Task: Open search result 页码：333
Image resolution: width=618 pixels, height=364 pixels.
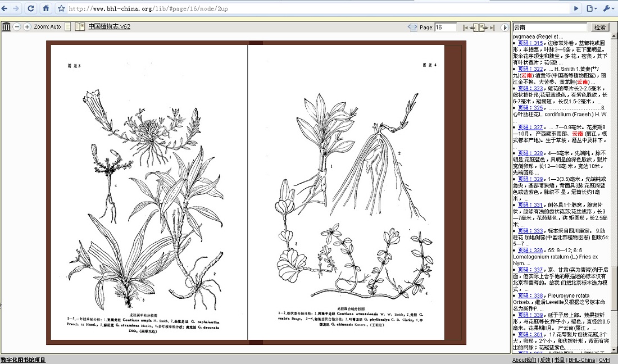Action: point(530,231)
